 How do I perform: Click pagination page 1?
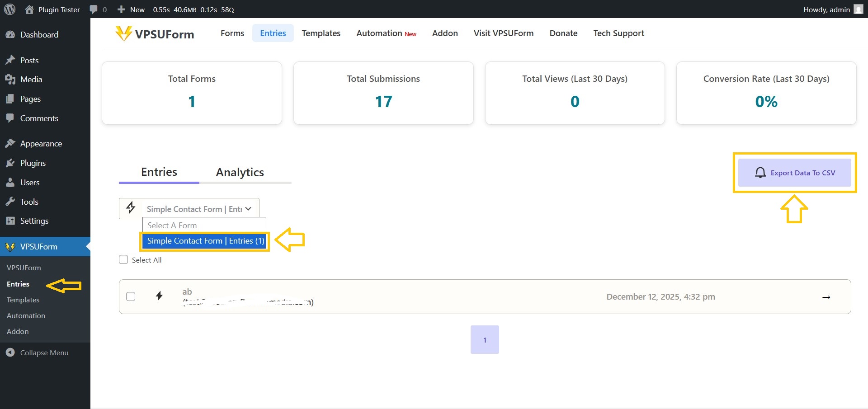(x=484, y=339)
